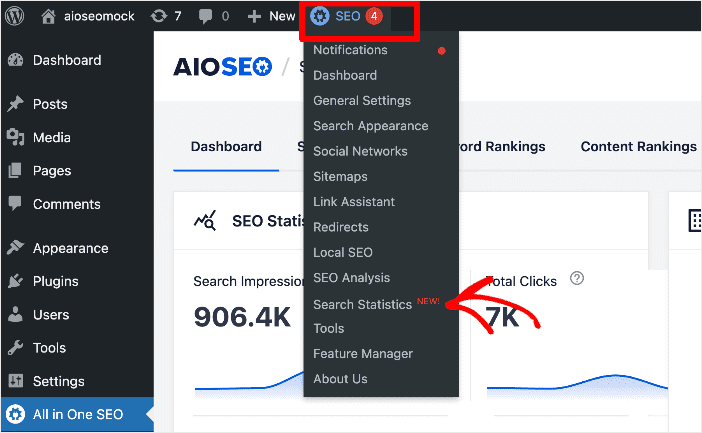Switch to the Dashboard tab
702x433 pixels.
(x=226, y=146)
